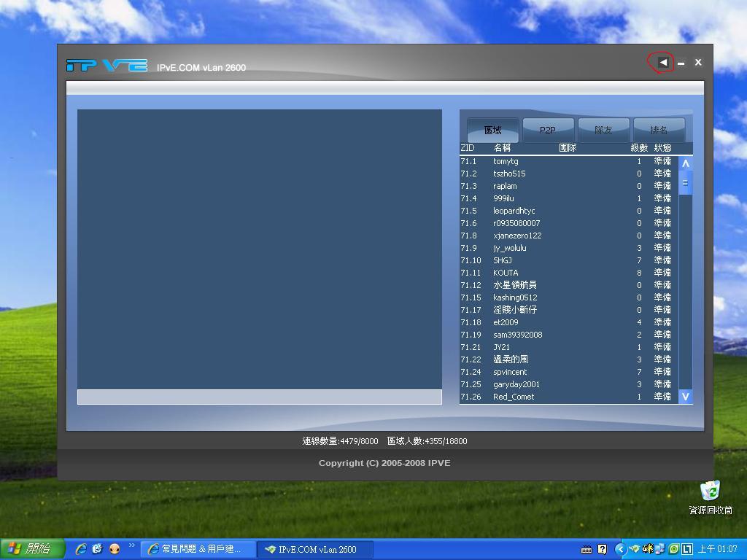Select user kashing0512 in the list
Screen dimensions: 747x560
click(569, 297)
